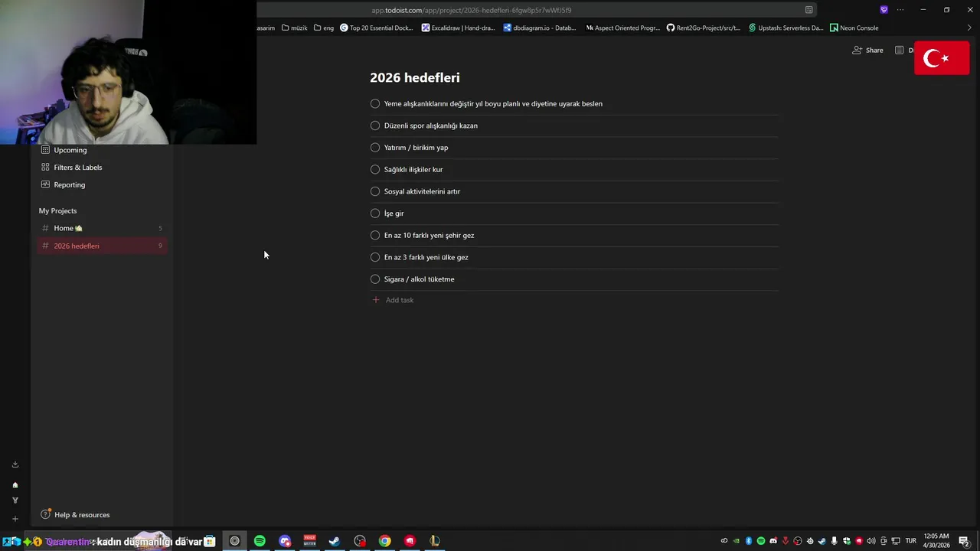
Task: Click the hash icon beside Home project
Action: 45,228
